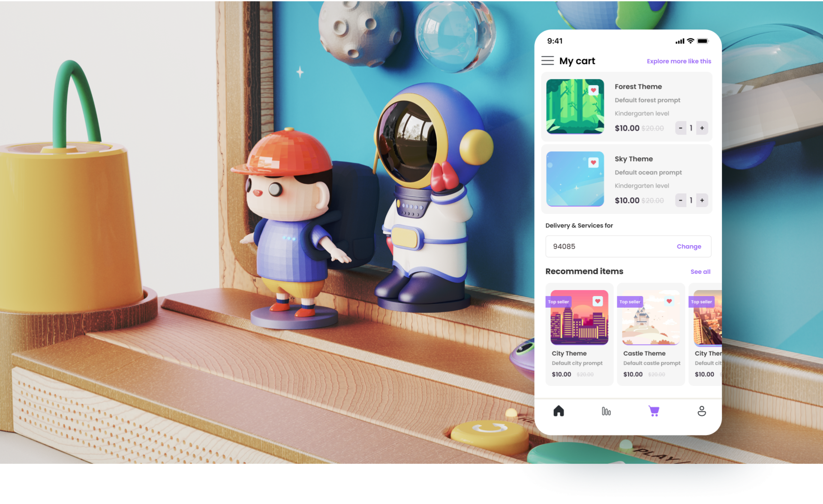The height and width of the screenshot is (504, 823).
Task: Click the Default ocean prompt text
Action: [648, 173]
